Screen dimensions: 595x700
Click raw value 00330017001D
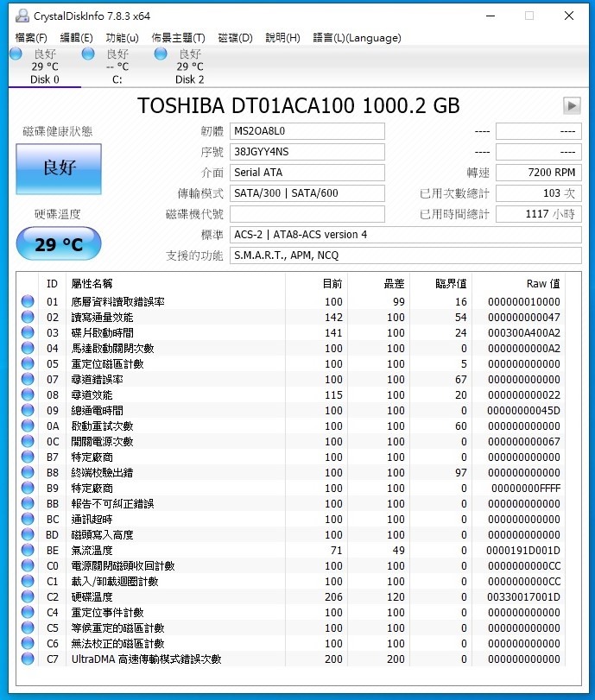[523, 597]
